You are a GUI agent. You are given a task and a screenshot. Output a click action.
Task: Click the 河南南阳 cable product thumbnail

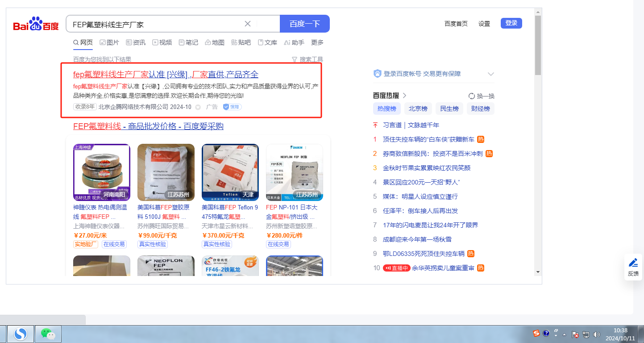click(102, 172)
